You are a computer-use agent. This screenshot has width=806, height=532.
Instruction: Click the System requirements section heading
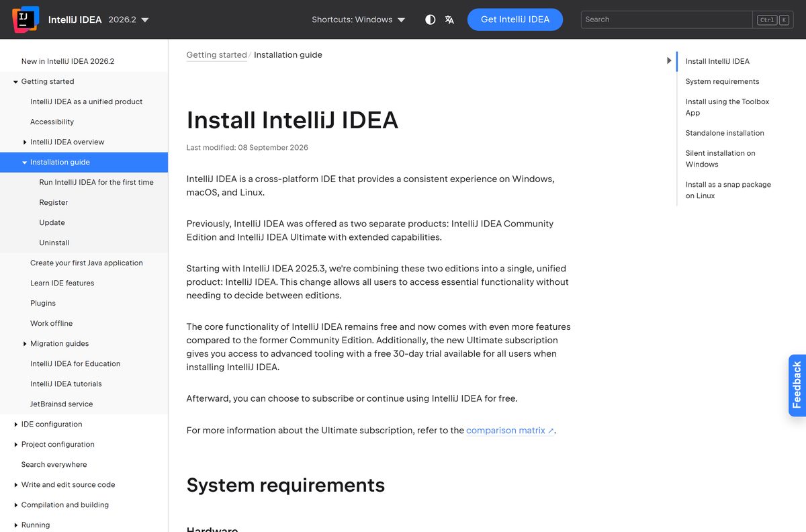pos(285,485)
